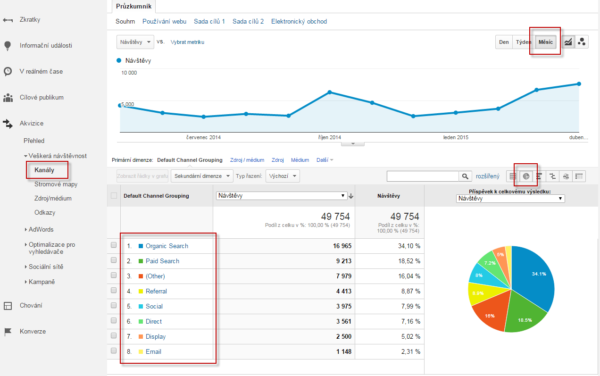The image size is (600, 376).
Task: Select the pie chart percentage view icon
Action: 526,176
